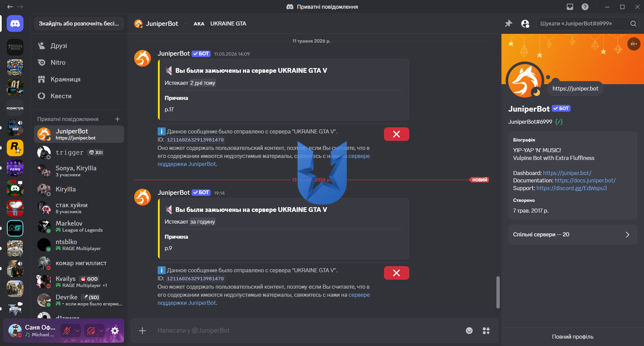Open the docs.juniper.bot documentation link
This screenshot has width=644, height=346.
585,180
